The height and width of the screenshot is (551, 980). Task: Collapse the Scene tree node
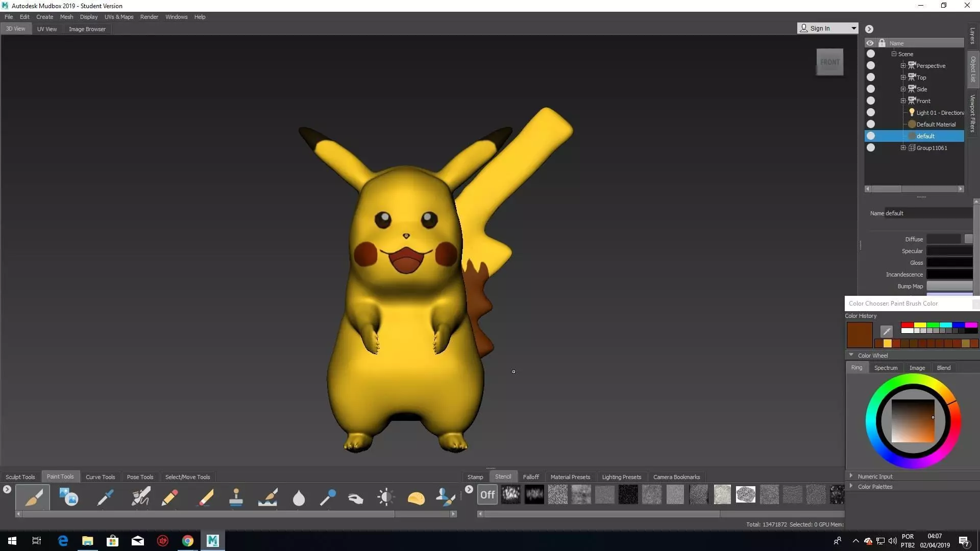894,54
